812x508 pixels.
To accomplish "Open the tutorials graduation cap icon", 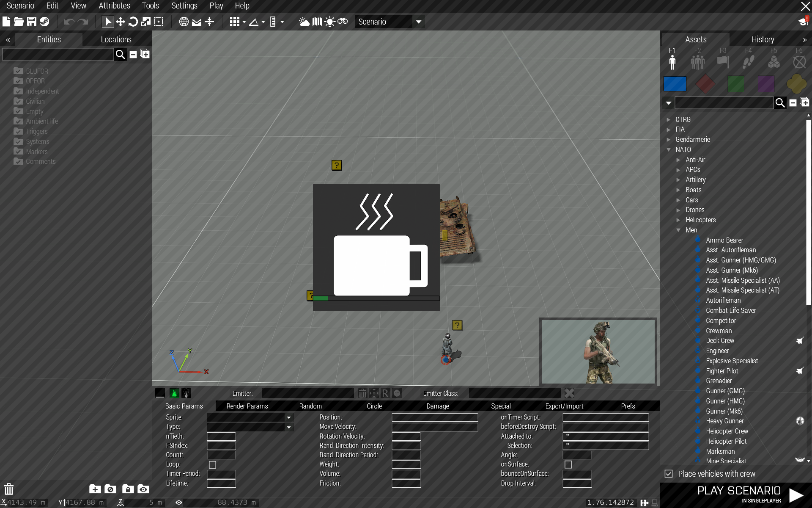I will pos(803,22).
